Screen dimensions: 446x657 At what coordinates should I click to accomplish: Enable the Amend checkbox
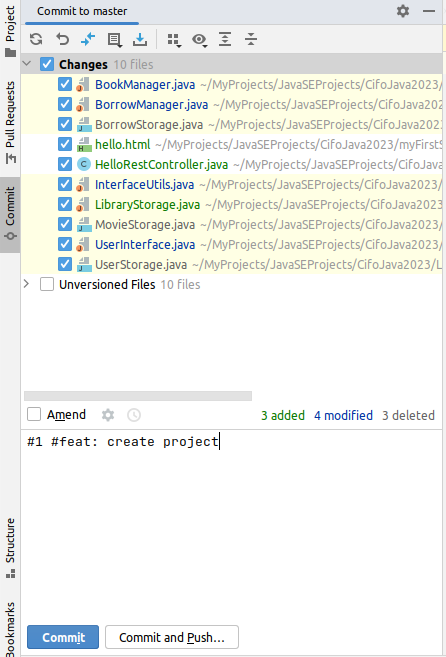[x=34, y=414]
